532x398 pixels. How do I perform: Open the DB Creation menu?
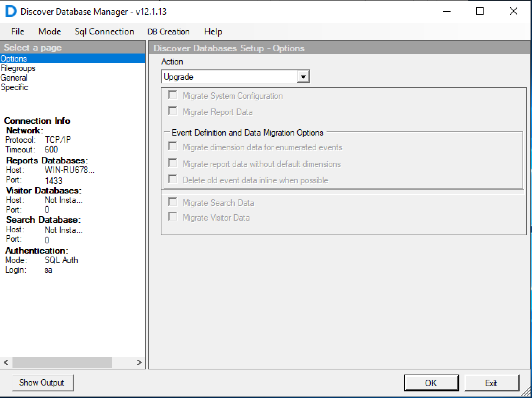[x=168, y=32]
